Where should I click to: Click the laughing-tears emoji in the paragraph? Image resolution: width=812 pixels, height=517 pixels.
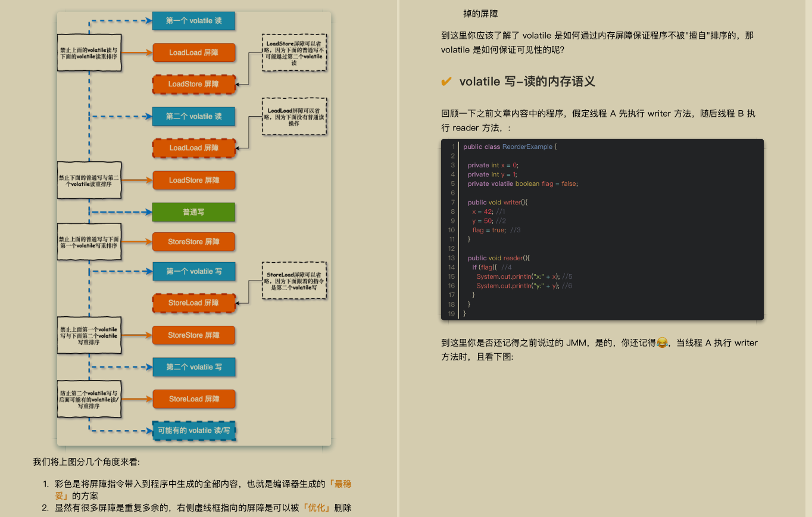click(661, 343)
